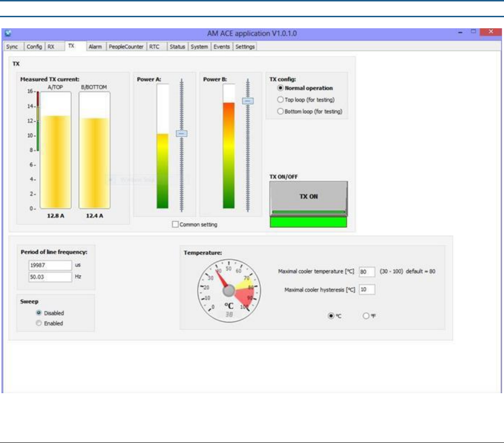The image size is (504, 443).
Task: Click the Power A slider handle
Action: click(x=181, y=133)
